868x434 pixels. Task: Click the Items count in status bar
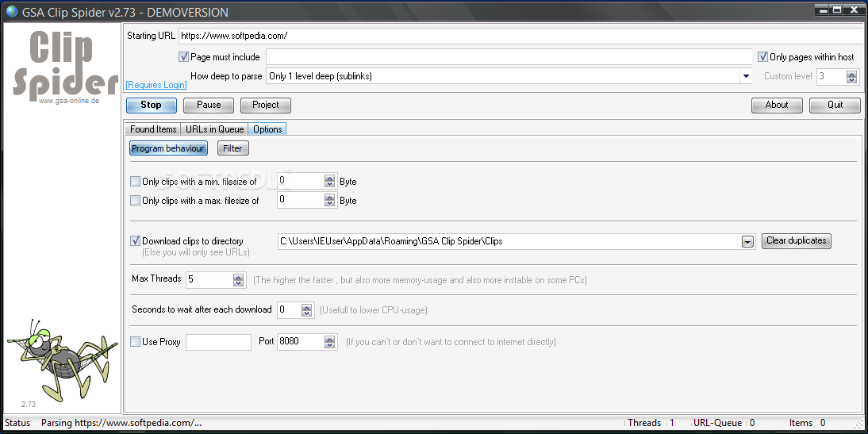(x=823, y=423)
